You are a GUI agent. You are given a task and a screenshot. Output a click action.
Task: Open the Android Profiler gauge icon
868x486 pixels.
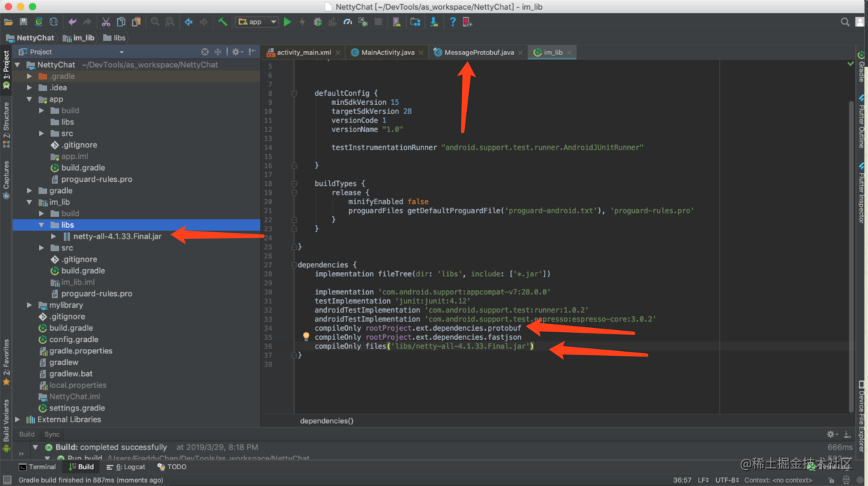[348, 22]
